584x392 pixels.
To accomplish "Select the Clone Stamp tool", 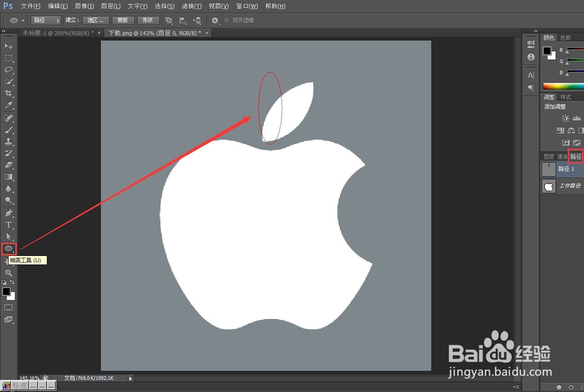I will [9, 141].
